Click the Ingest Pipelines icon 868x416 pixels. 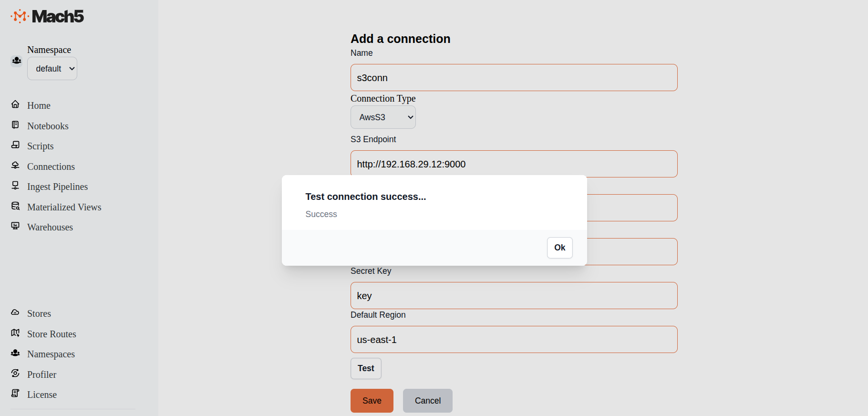pyautogui.click(x=15, y=186)
